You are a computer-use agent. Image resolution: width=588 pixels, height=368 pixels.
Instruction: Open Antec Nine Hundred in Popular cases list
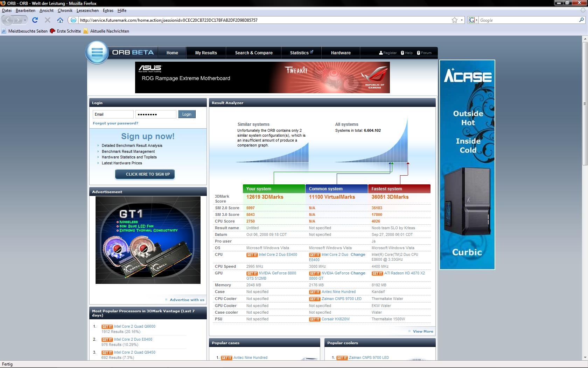[250, 358]
